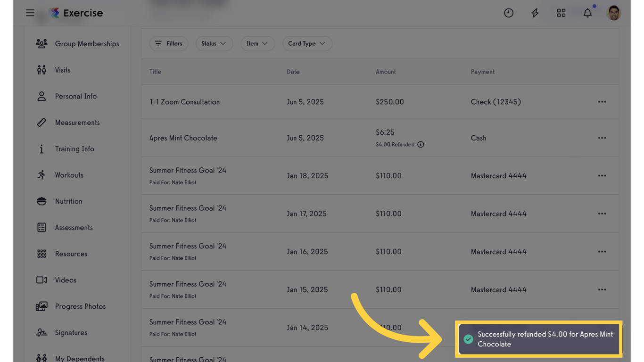Expand the Status filter dropdown
The image size is (644, 362).
214,43
